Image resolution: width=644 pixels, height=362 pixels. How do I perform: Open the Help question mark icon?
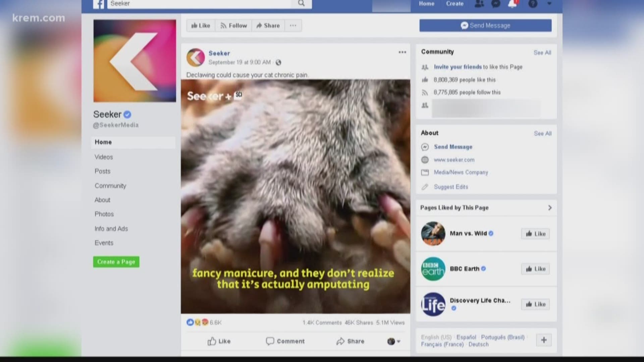click(x=533, y=4)
